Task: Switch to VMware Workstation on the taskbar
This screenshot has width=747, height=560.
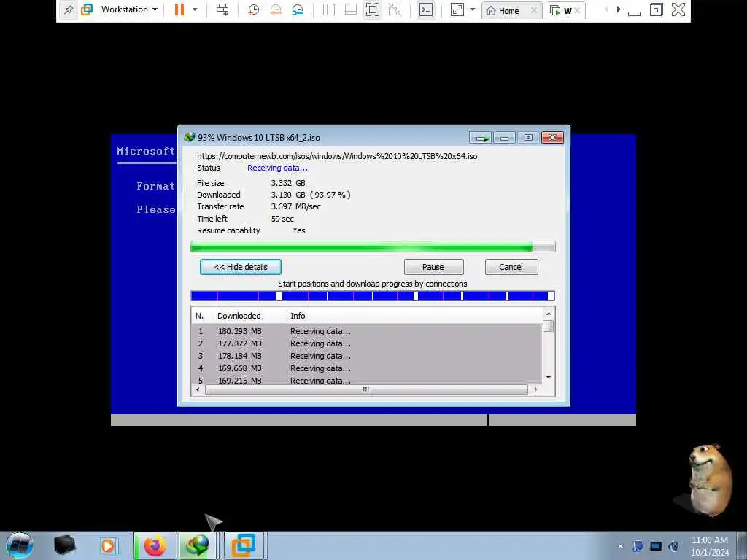Action: click(x=244, y=545)
